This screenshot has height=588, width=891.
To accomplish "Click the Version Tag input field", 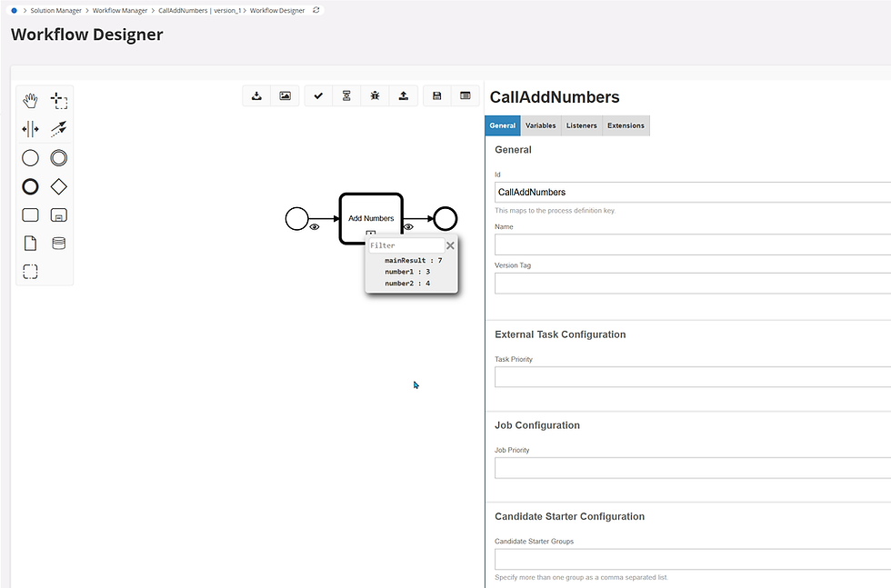I will [693, 283].
